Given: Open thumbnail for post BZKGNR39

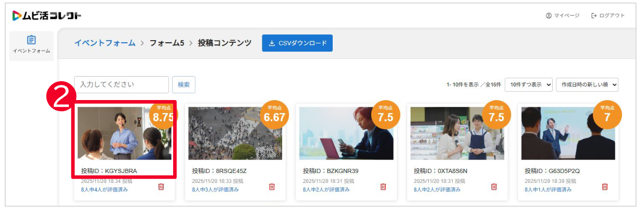Looking at the screenshot, I should pos(346,133).
